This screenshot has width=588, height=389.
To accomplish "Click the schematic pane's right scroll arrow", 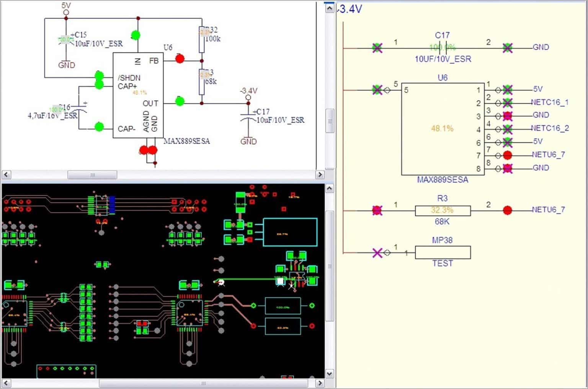I will pyautogui.click(x=320, y=175).
